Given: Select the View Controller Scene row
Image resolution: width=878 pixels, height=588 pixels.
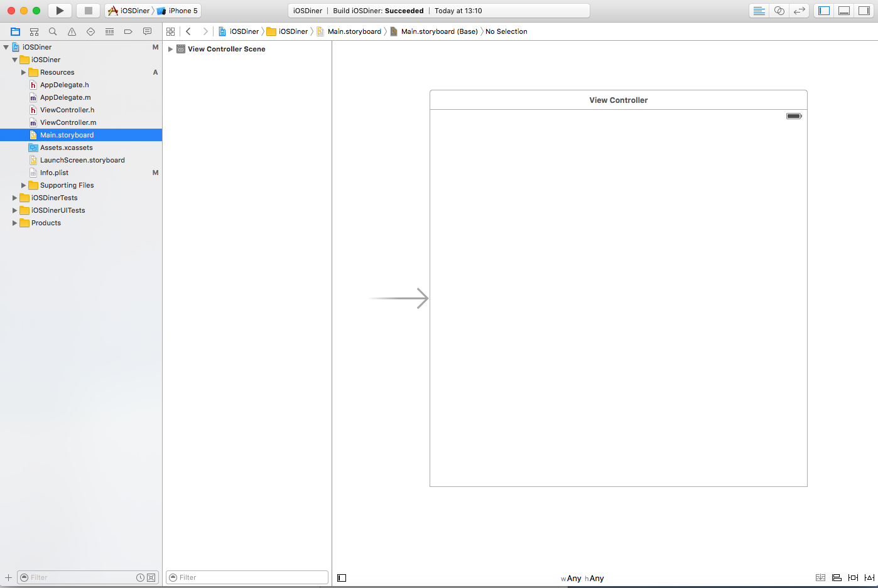Looking at the screenshot, I should click(247, 49).
